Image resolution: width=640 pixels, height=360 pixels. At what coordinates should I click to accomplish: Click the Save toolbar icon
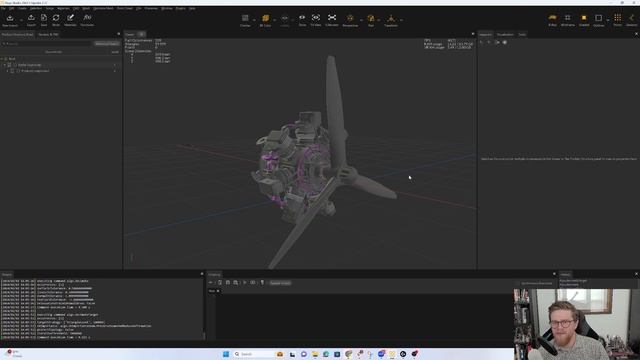tap(44, 18)
